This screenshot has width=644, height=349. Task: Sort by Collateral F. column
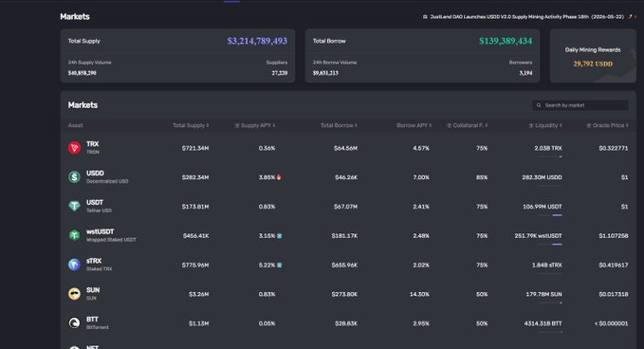[469, 125]
